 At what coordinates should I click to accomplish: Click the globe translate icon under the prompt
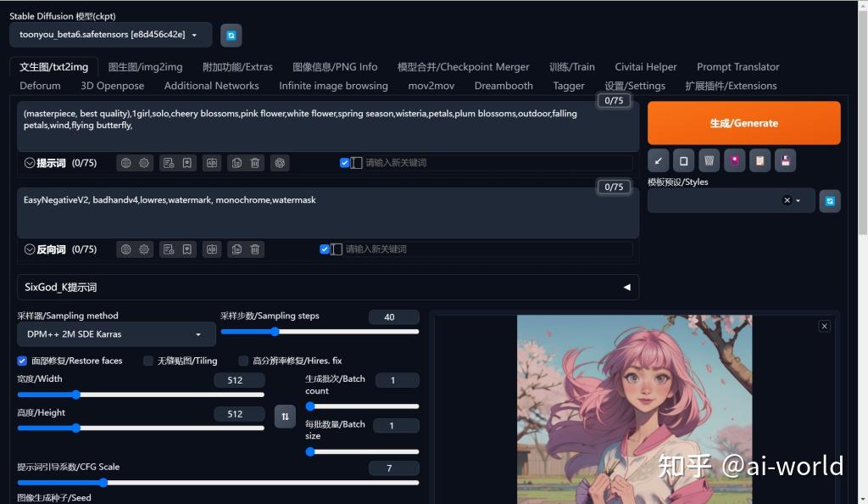click(x=125, y=162)
